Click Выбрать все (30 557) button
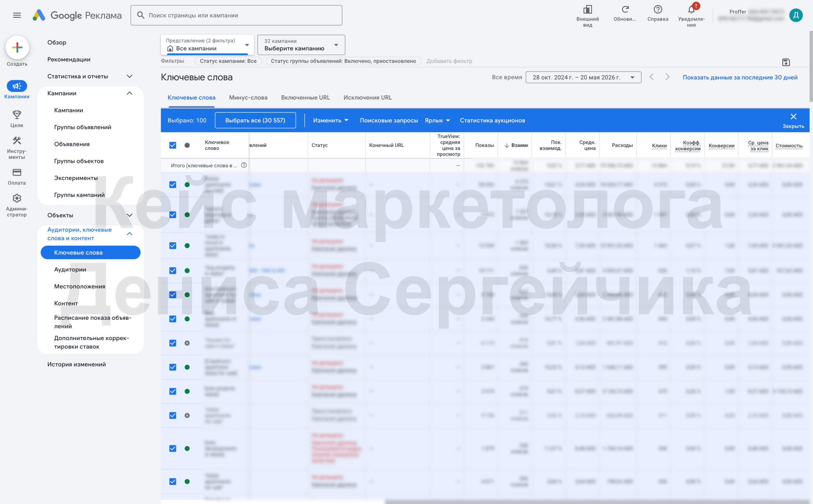Image resolution: width=813 pixels, height=504 pixels. coord(255,120)
